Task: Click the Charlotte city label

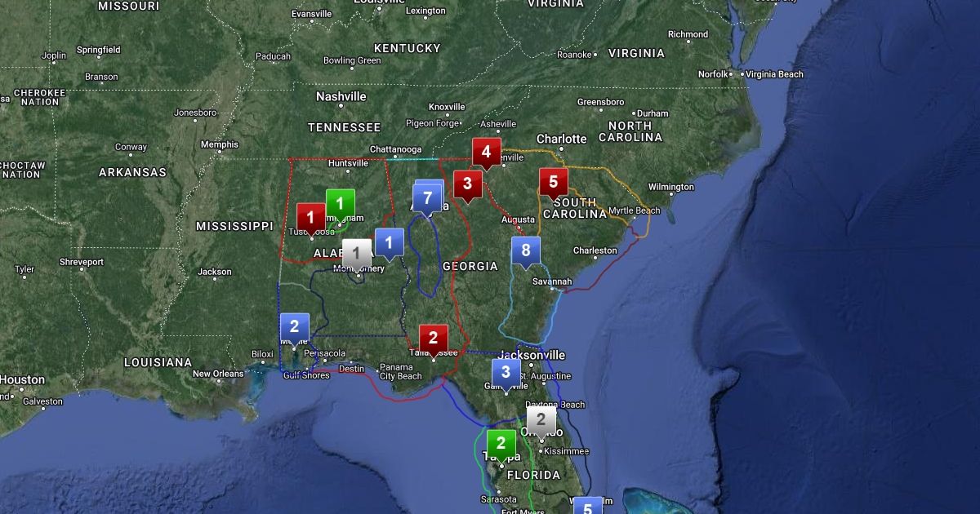Action: pos(562,139)
